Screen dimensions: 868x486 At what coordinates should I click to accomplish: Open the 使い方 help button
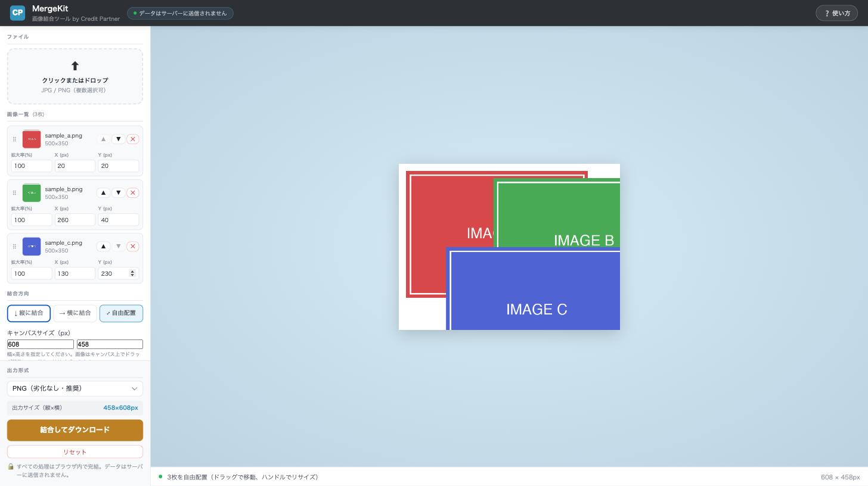(x=836, y=13)
